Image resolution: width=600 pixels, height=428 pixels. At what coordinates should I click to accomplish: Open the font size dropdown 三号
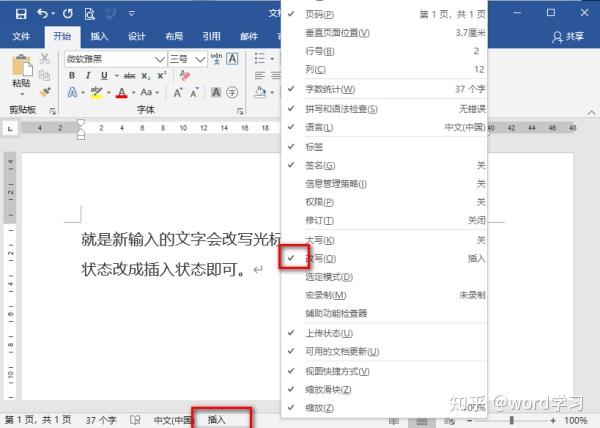pyautogui.click(x=200, y=59)
